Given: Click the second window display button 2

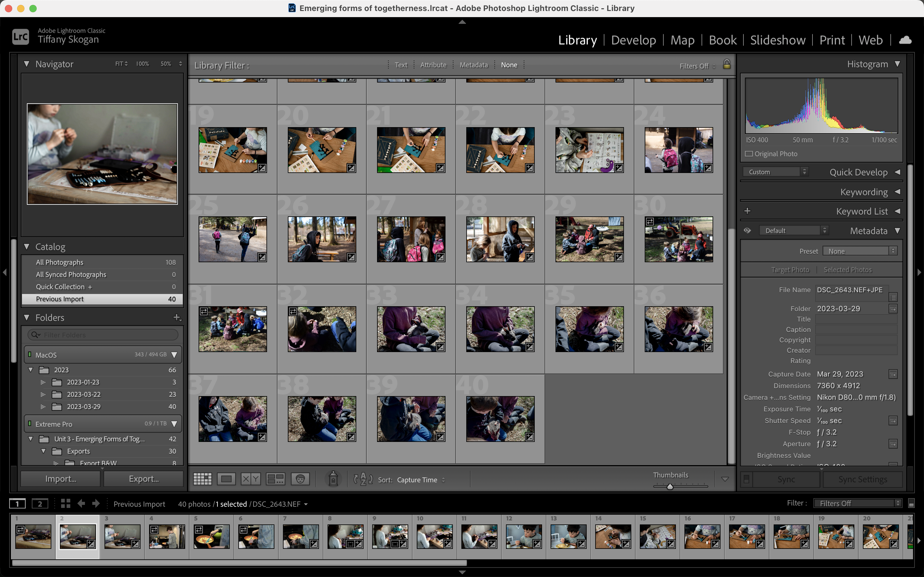Looking at the screenshot, I should click(40, 504).
